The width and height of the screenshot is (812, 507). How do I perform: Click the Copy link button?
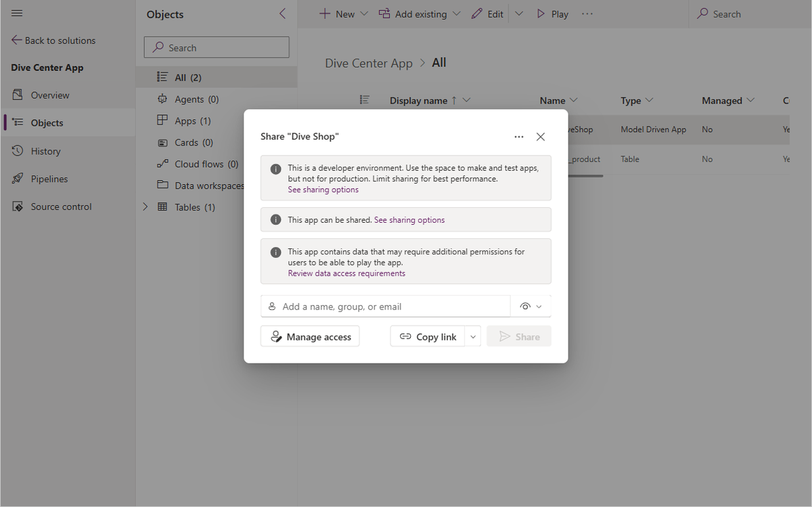[x=428, y=336]
